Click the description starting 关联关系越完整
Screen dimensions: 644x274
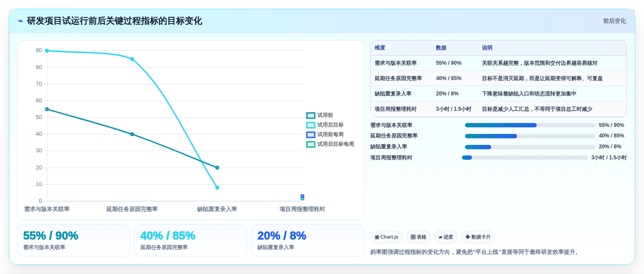[539, 63]
